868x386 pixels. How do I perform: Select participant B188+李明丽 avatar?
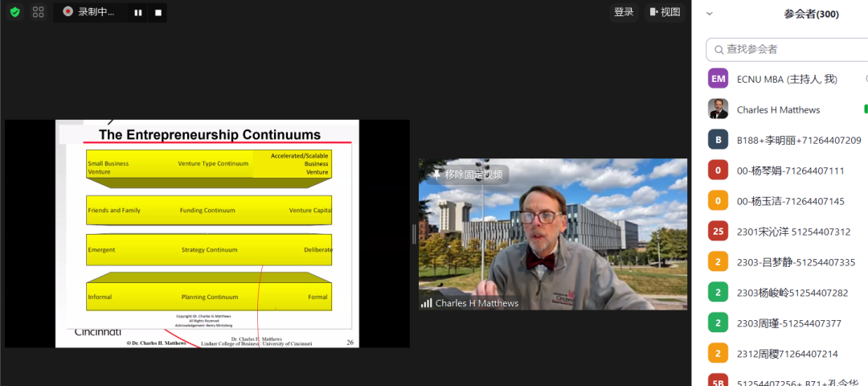(718, 140)
